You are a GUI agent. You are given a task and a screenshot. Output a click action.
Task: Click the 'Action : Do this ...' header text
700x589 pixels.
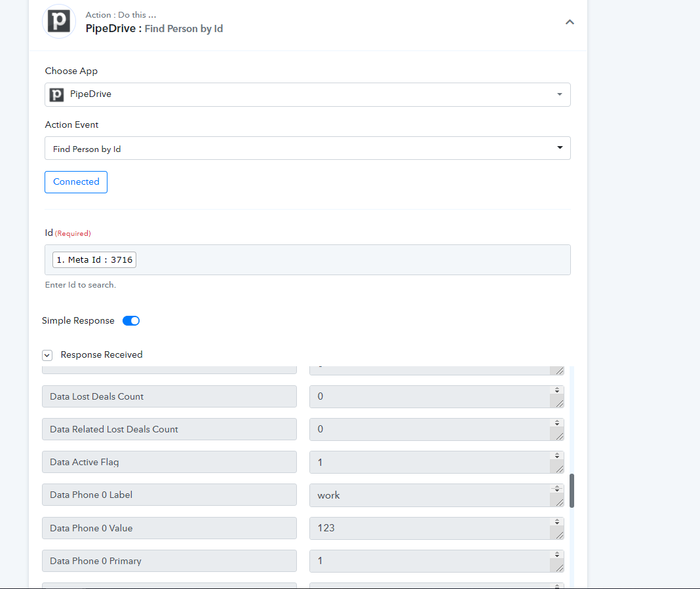click(121, 14)
